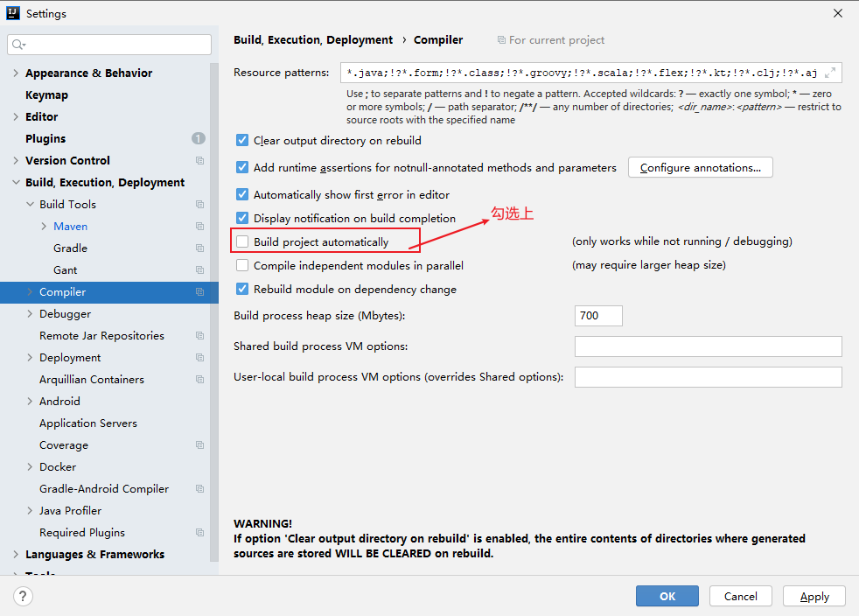The height and width of the screenshot is (616, 859).
Task: Toggle Compile independent modules in parallel
Action: pyautogui.click(x=242, y=265)
